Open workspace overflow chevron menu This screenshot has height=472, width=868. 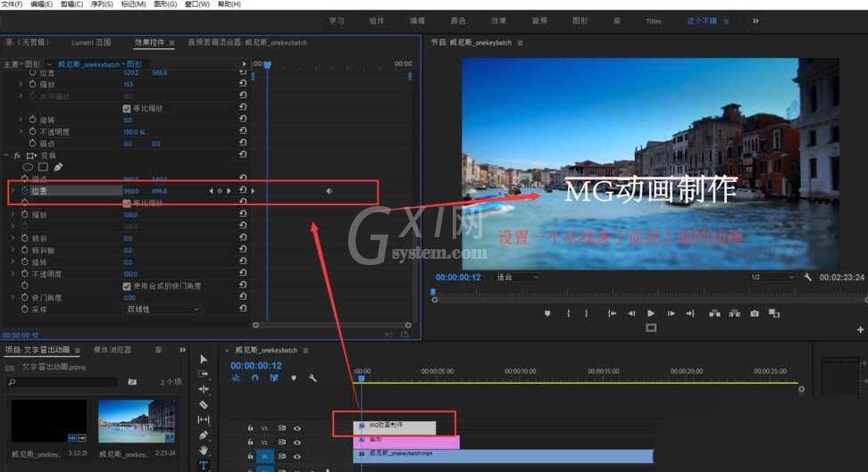coord(755,21)
